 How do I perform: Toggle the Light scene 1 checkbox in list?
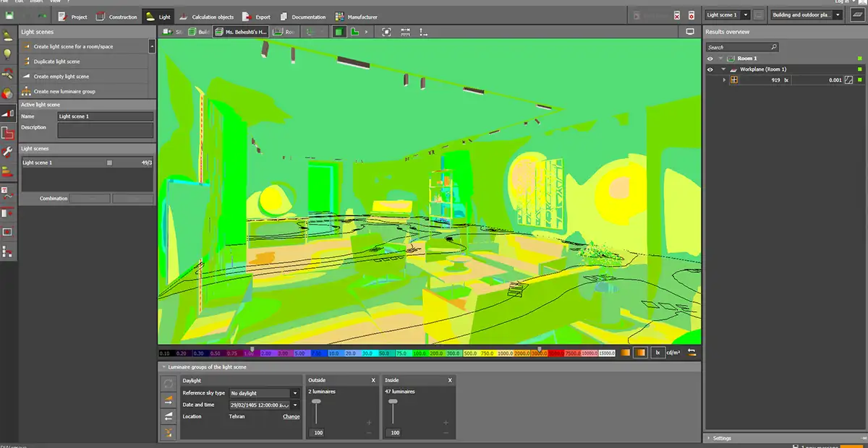click(110, 163)
